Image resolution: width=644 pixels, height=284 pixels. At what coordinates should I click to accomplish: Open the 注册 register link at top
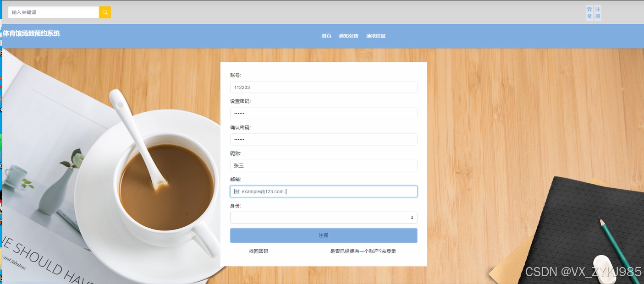click(x=598, y=13)
